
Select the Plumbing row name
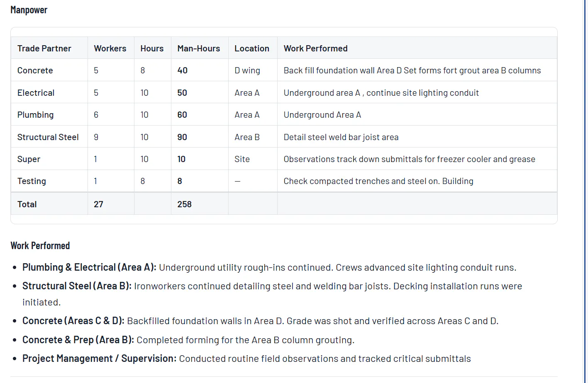(35, 115)
